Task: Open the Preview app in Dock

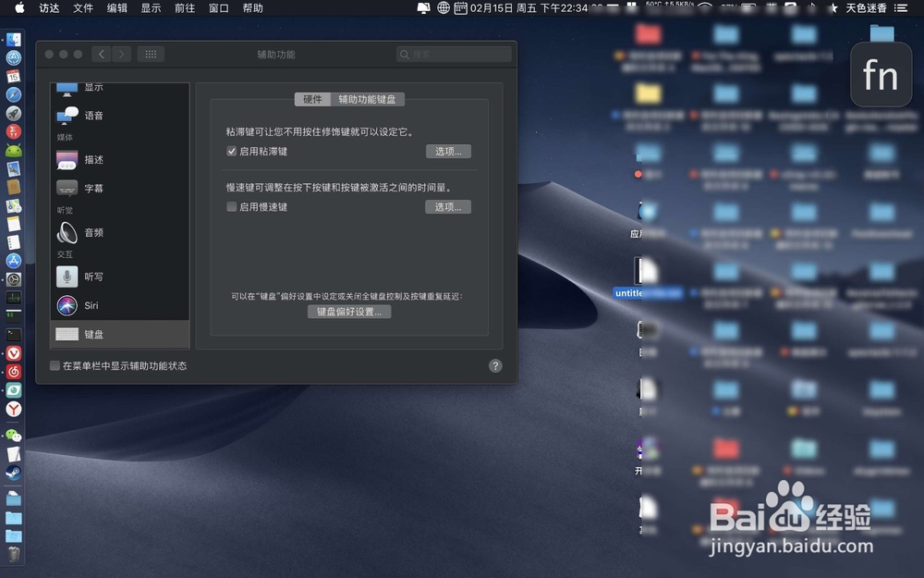Action: click(x=14, y=168)
